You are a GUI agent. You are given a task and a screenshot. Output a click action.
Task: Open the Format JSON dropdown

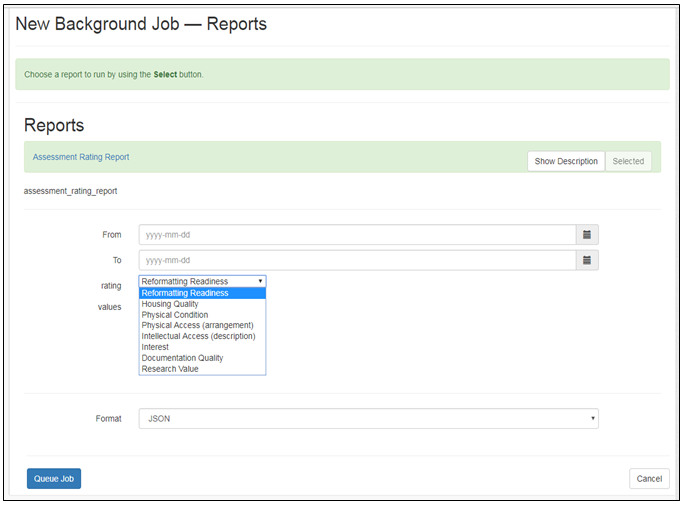368,419
